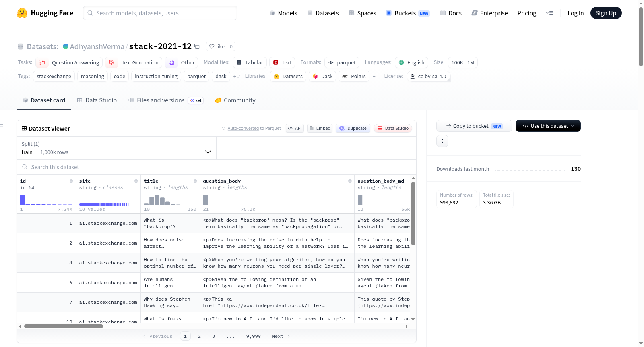This screenshot has width=644, height=347.
Task: Expand the +2 additional tags
Action: [x=237, y=76]
